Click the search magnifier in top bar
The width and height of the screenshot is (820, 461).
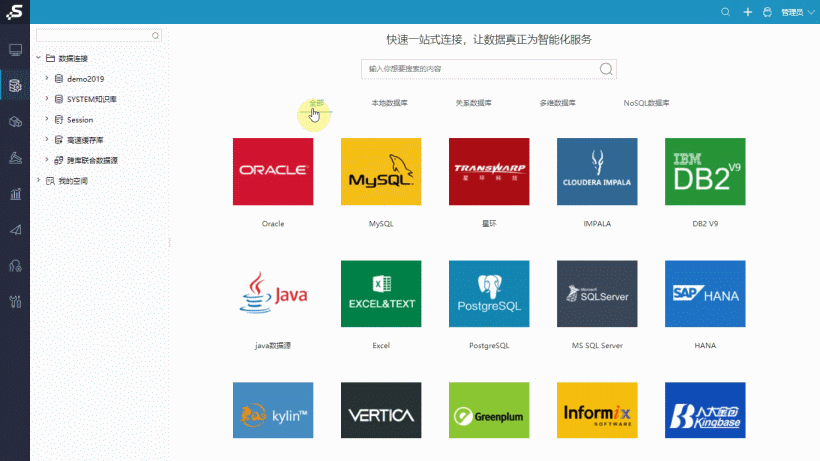click(x=726, y=12)
